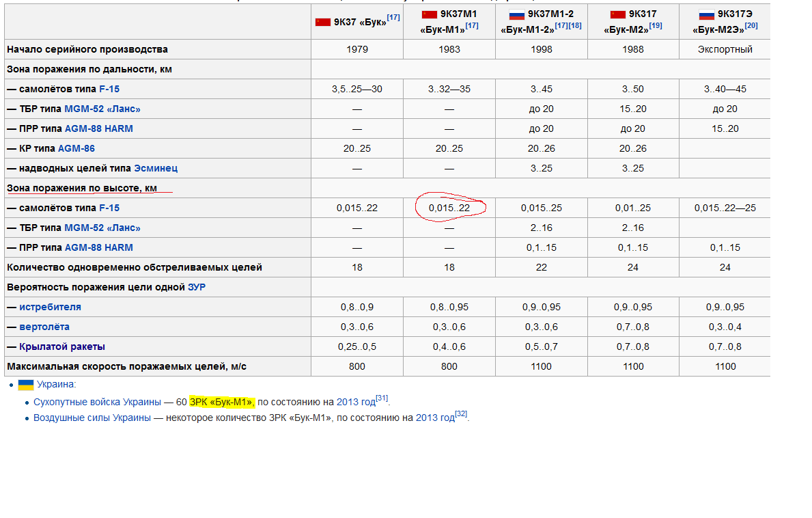Open the ЗУР link
This screenshot has width=812, height=518.
point(196,287)
